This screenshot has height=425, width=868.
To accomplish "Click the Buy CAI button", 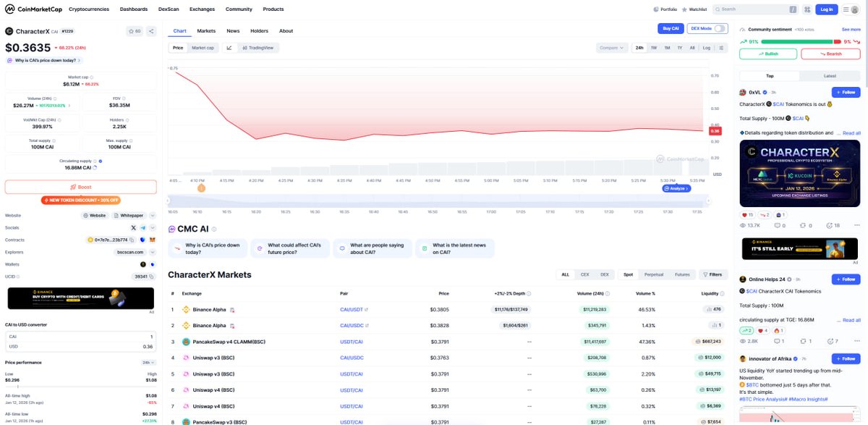I will [x=670, y=28].
